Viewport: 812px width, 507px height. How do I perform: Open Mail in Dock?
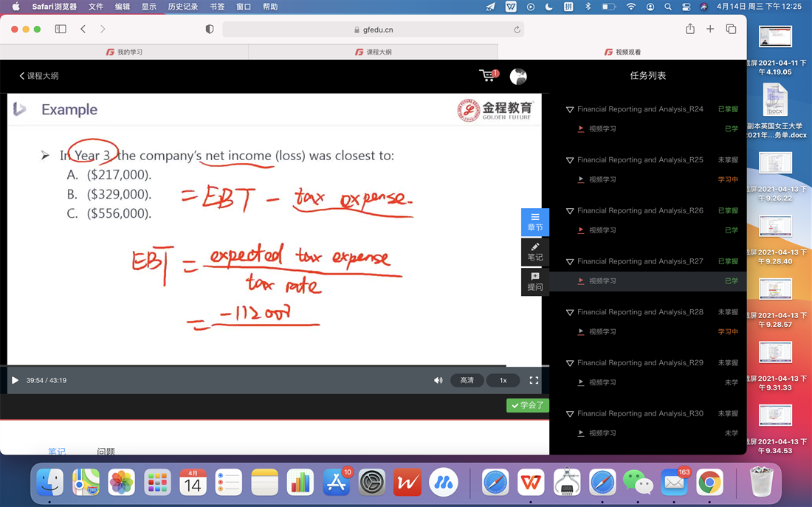(x=674, y=483)
